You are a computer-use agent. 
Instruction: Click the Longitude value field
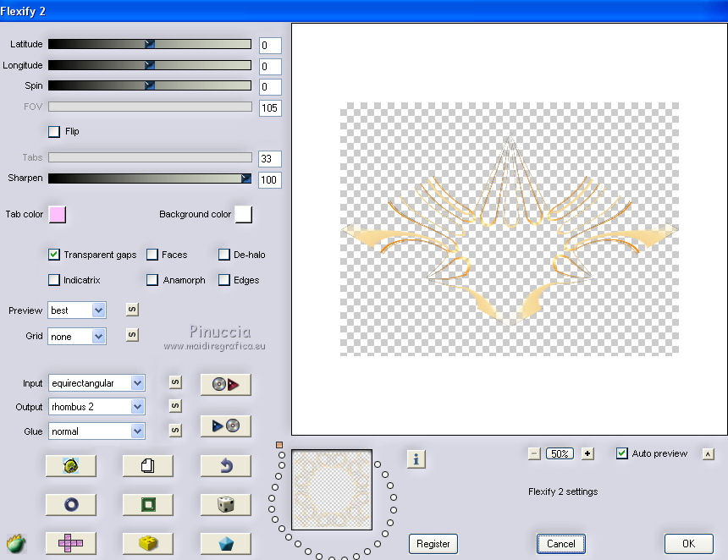click(x=270, y=66)
